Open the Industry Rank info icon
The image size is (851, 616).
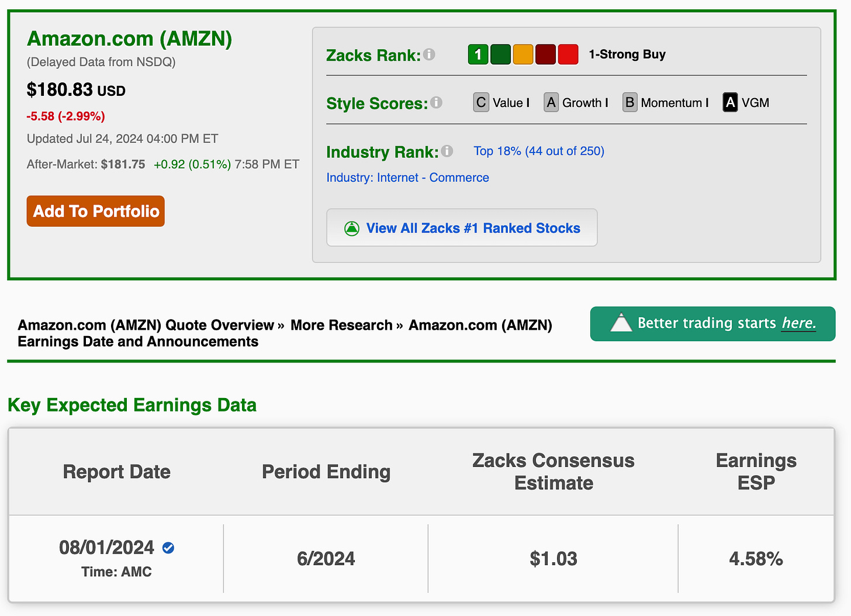pyautogui.click(x=447, y=151)
